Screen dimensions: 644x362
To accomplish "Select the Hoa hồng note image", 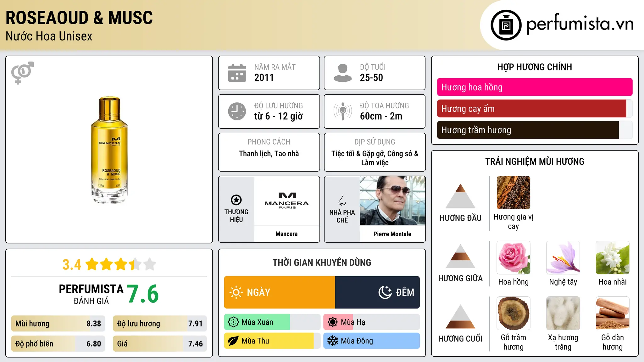I will pyautogui.click(x=514, y=258).
